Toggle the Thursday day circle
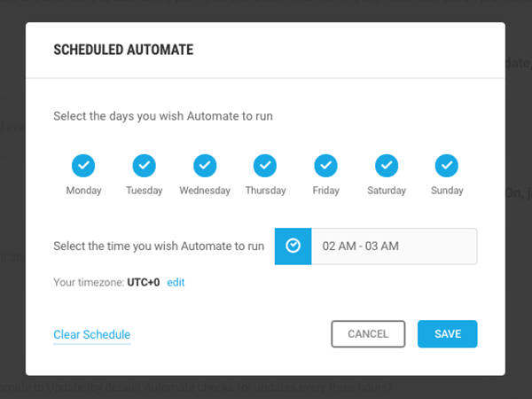 click(x=265, y=166)
